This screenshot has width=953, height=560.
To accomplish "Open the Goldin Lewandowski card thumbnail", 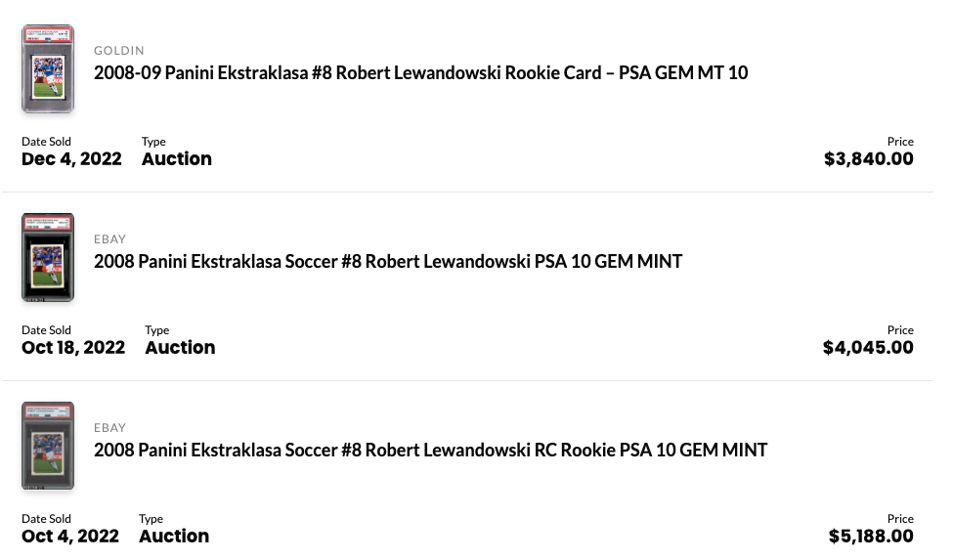I will coord(48,68).
